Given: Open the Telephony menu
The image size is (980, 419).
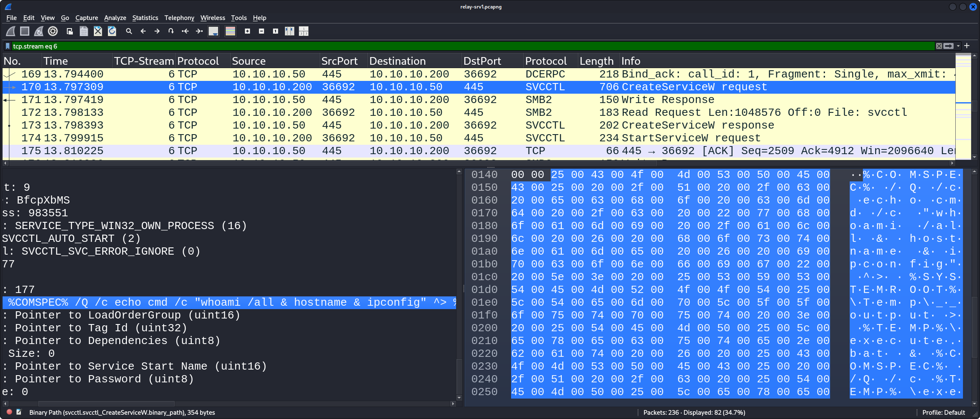Looking at the screenshot, I should coord(179,18).
